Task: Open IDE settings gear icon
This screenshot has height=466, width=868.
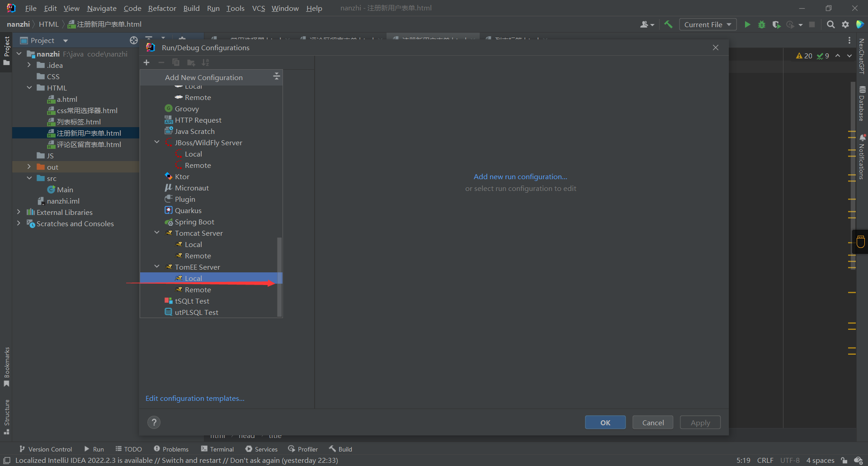Action: pos(845,24)
